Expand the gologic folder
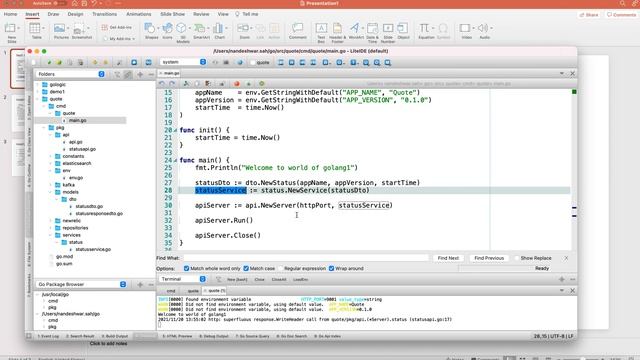640x360 pixels. coord(39,84)
